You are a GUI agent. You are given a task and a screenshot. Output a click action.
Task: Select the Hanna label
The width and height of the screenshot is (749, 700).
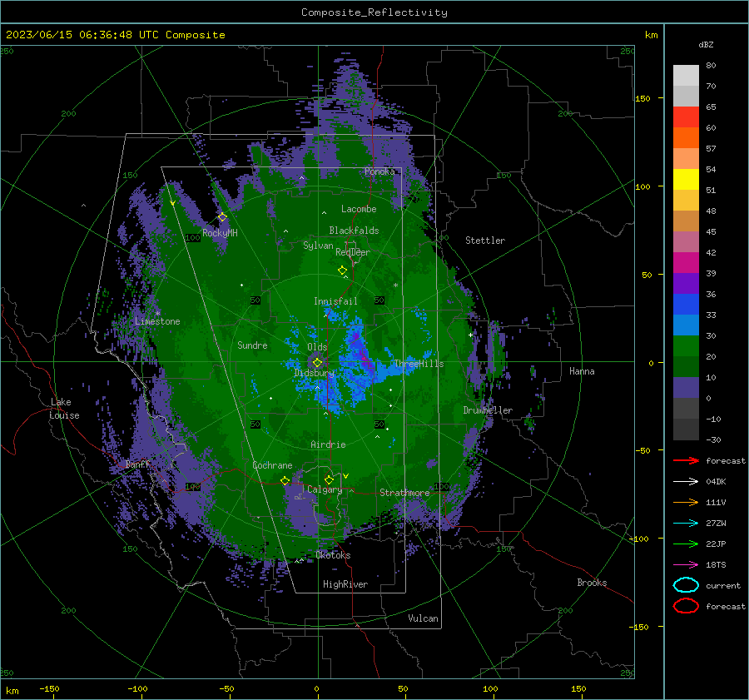coord(582,371)
